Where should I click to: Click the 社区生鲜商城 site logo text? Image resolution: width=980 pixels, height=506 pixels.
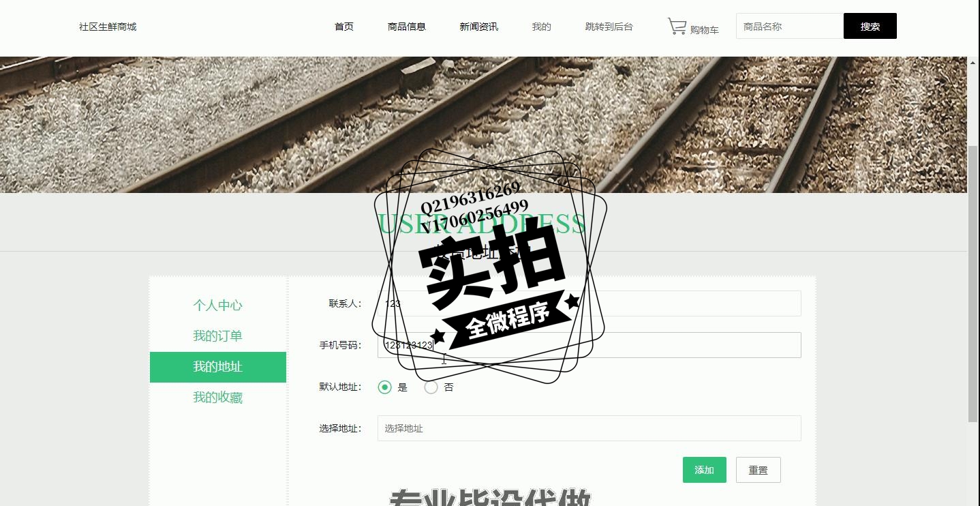pyautogui.click(x=108, y=27)
